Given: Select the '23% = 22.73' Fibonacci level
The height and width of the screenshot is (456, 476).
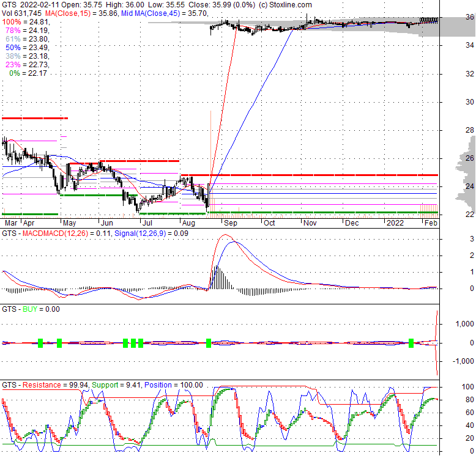Looking at the screenshot, I should tap(28, 65).
